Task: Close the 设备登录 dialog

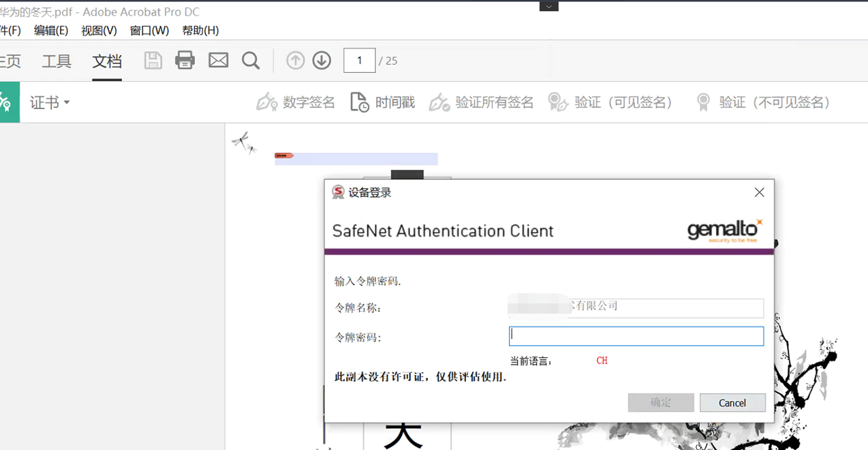Action: (x=760, y=192)
